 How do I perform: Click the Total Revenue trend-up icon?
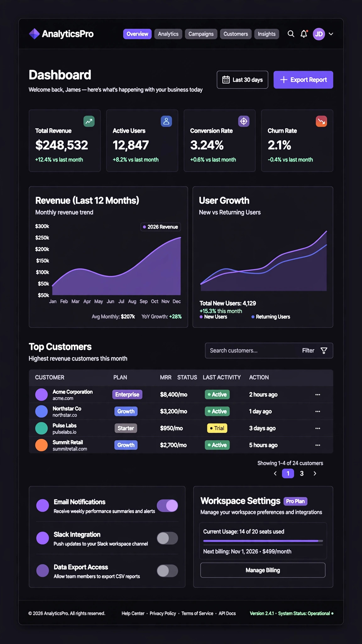89,121
